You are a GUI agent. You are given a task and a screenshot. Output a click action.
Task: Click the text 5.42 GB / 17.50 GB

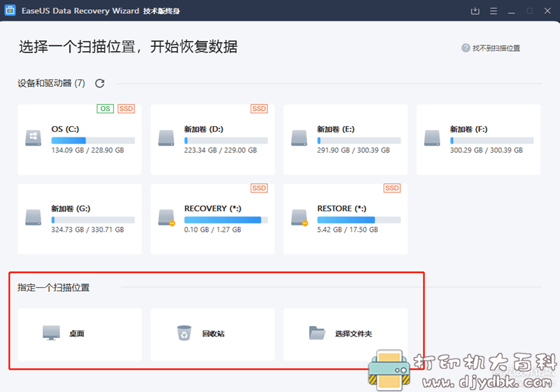tap(347, 230)
